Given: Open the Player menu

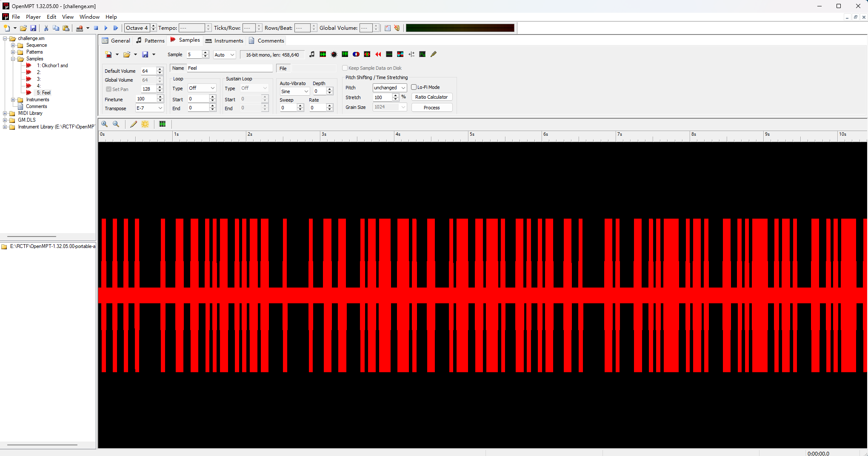Looking at the screenshot, I should (x=33, y=17).
